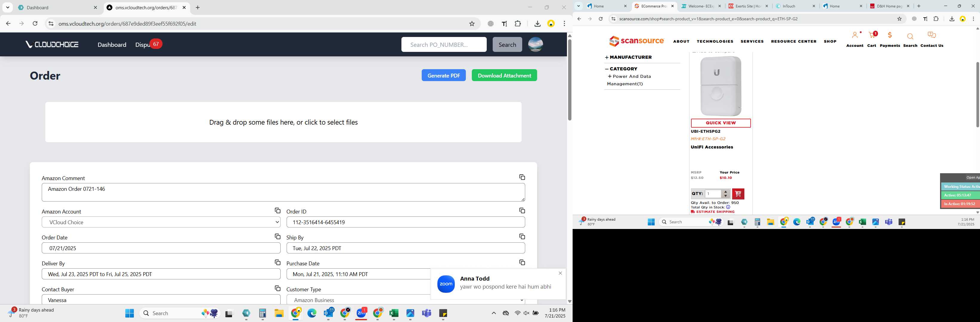
Task: Expand Power And Data Management category
Action: click(x=610, y=76)
